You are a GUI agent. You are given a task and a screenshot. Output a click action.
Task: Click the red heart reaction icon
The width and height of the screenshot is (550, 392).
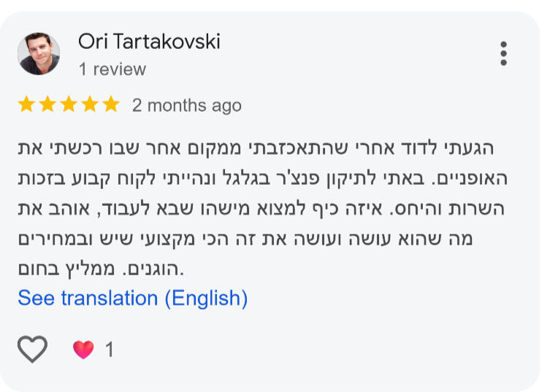(x=83, y=350)
